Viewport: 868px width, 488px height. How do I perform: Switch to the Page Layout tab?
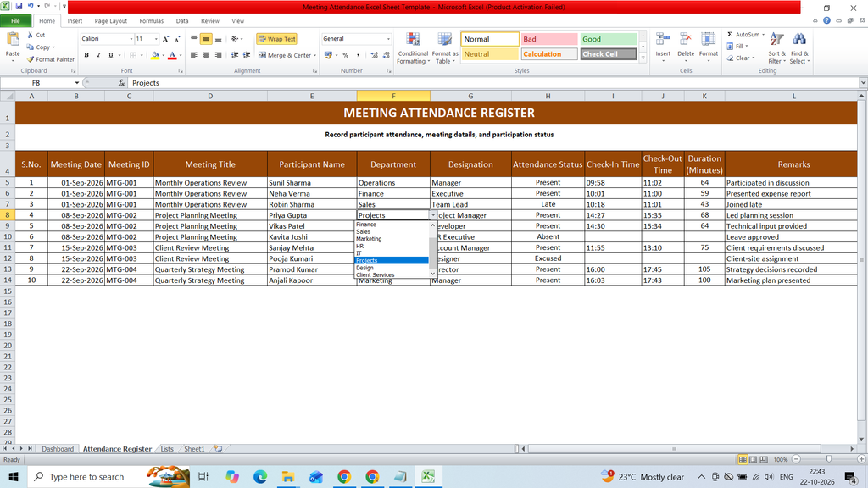[x=111, y=21]
